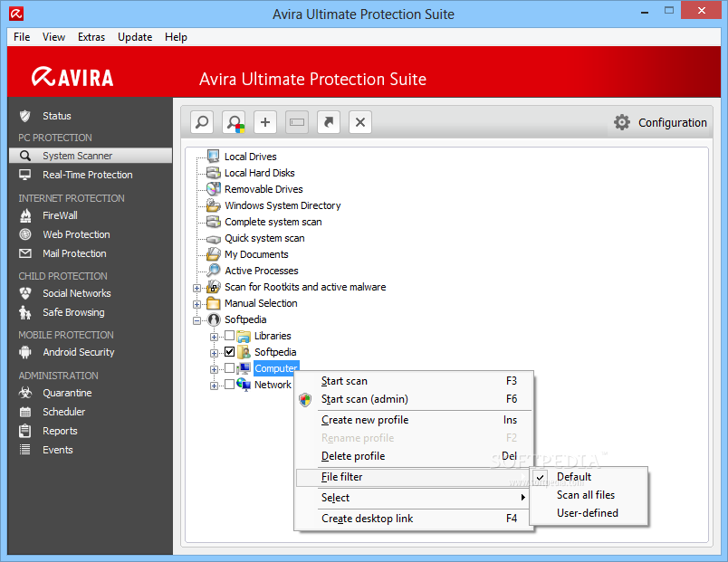Screen dimensions: 728x562
Task: Expand the Softpedia user folder node
Action: pyautogui.click(x=214, y=353)
